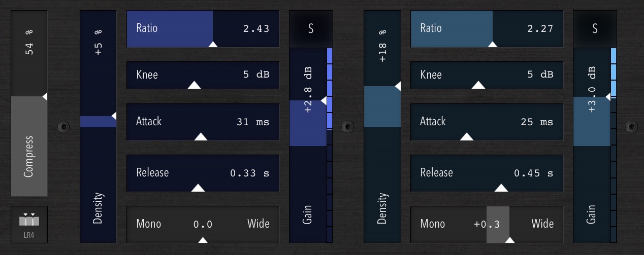Click the +18 % Density slider's white handle

pyautogui.click(x=398, y=86)
